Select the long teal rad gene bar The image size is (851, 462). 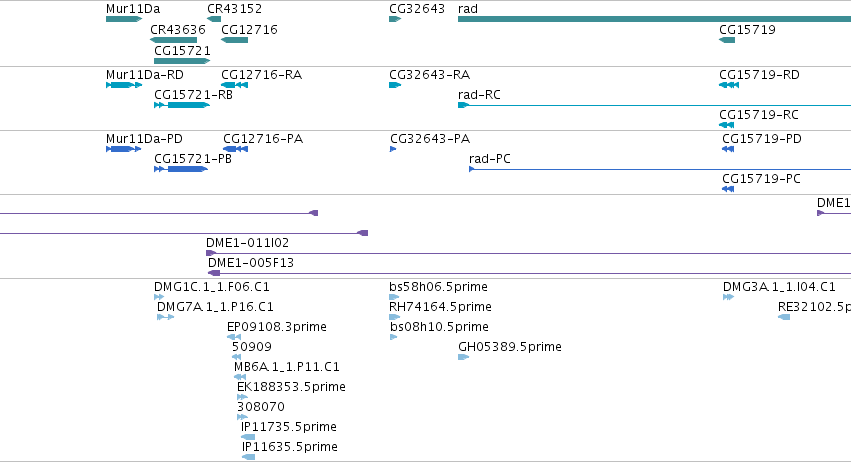coord(655,19)
